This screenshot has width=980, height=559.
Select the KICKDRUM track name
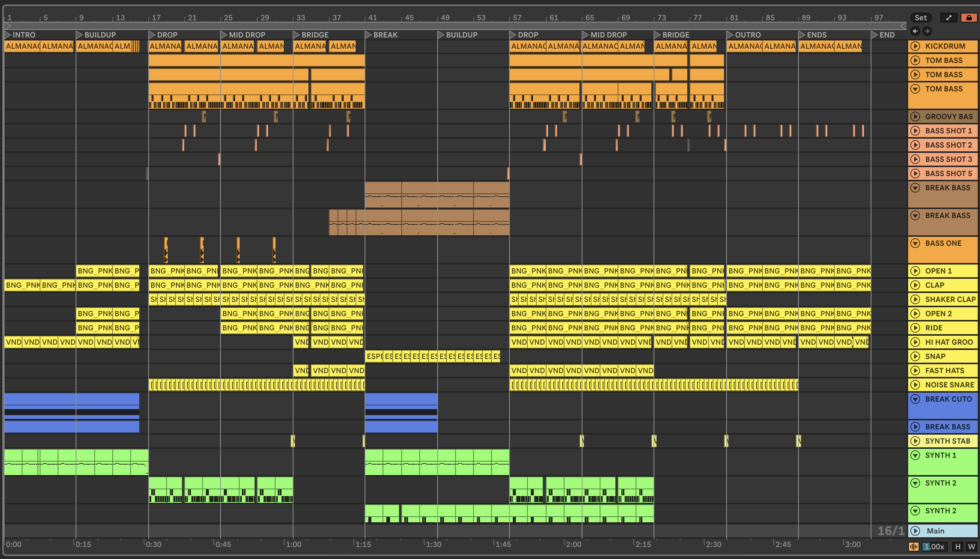(x=945, y=46)
